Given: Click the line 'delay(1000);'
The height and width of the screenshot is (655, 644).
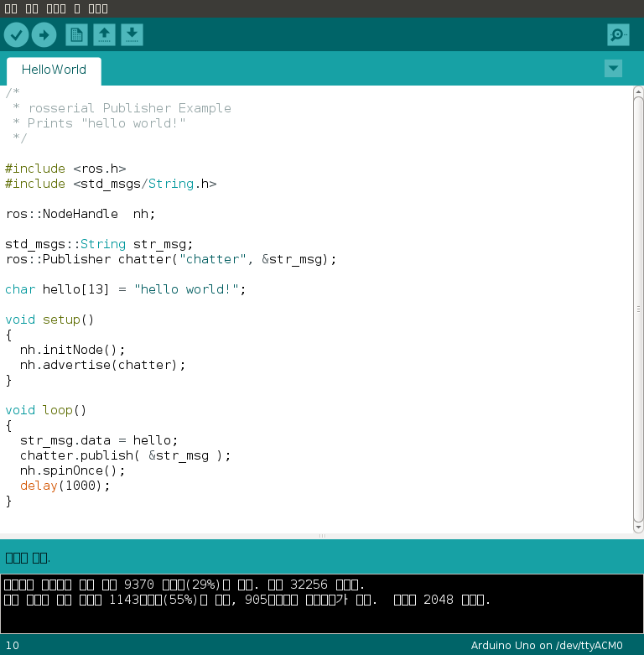Looking at the screenshot, I should pos(65,486).
